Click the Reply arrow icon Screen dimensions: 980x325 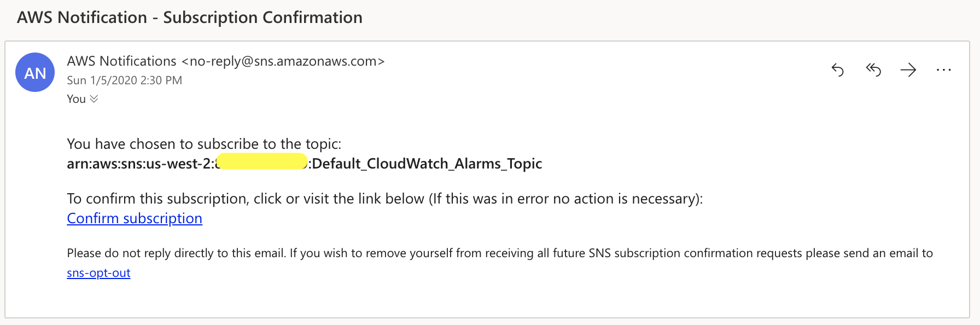click(x=837, y=70)
